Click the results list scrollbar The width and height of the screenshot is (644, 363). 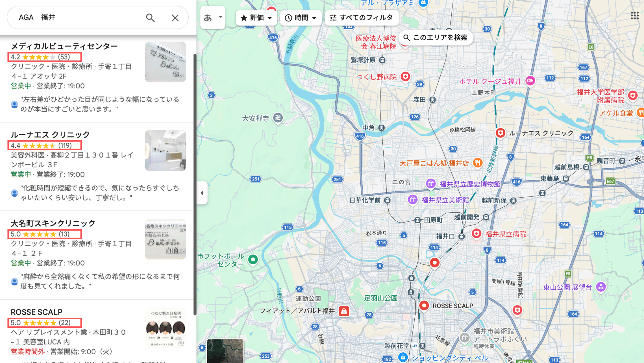tap(195, 184)
